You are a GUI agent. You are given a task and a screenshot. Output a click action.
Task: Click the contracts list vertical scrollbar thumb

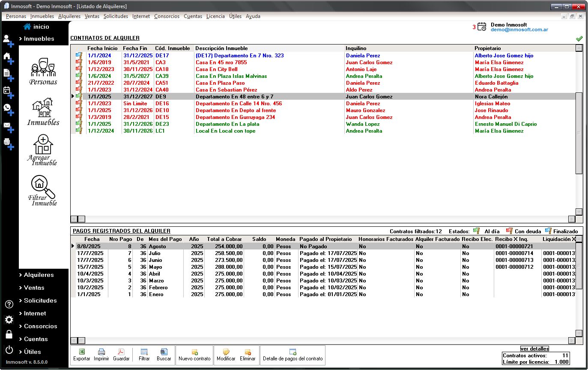579,133
